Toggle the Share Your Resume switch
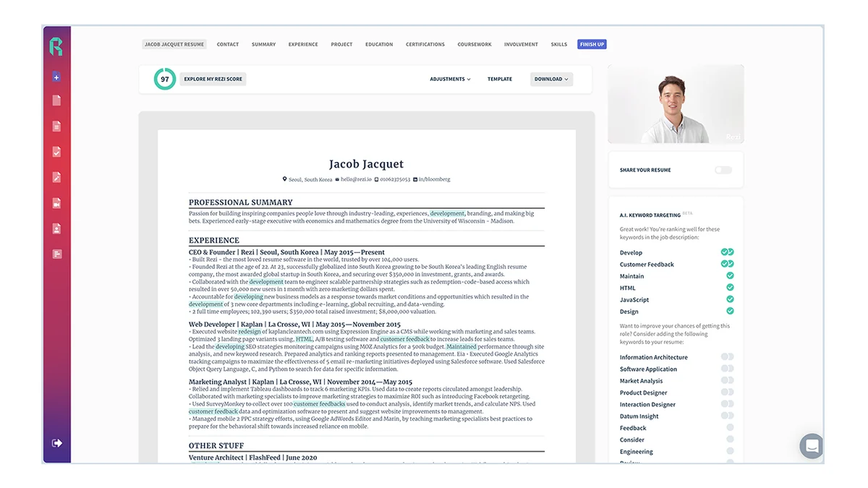868x488 pixels. (723, 170)
